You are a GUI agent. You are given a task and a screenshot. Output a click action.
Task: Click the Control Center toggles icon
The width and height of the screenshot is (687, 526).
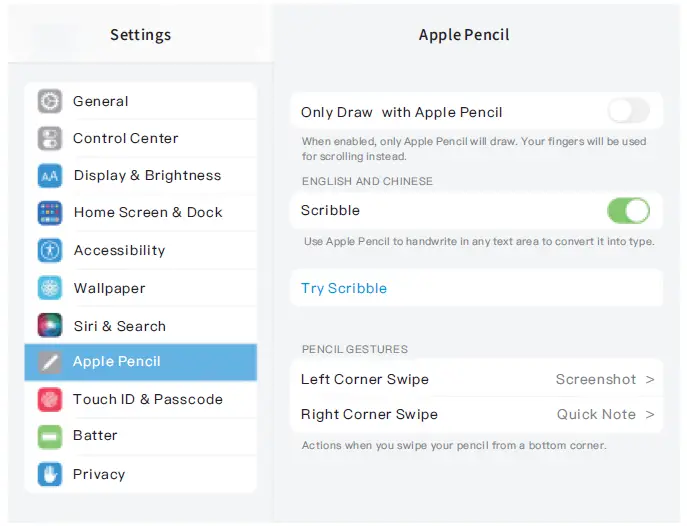click(50, 138)
